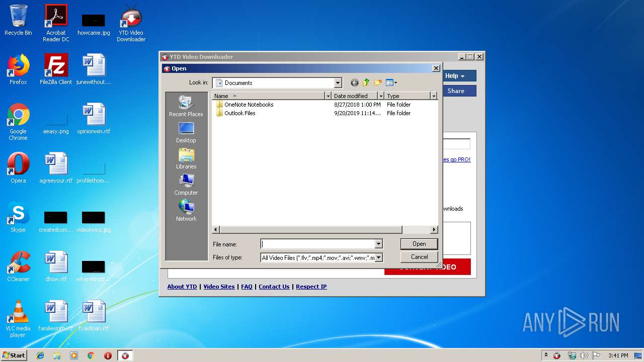Open the Video Sites link
Viewport: 644px width, 362px height.
coord(219,287)
